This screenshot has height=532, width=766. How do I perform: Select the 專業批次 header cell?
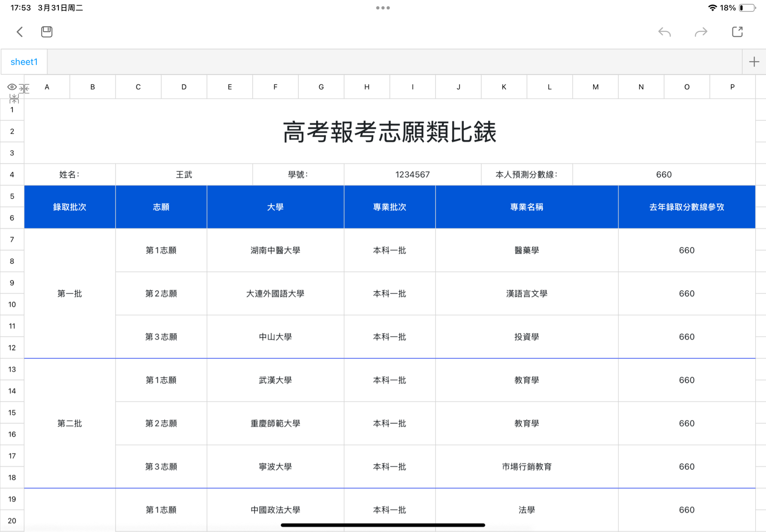click(x=390, y=207)
